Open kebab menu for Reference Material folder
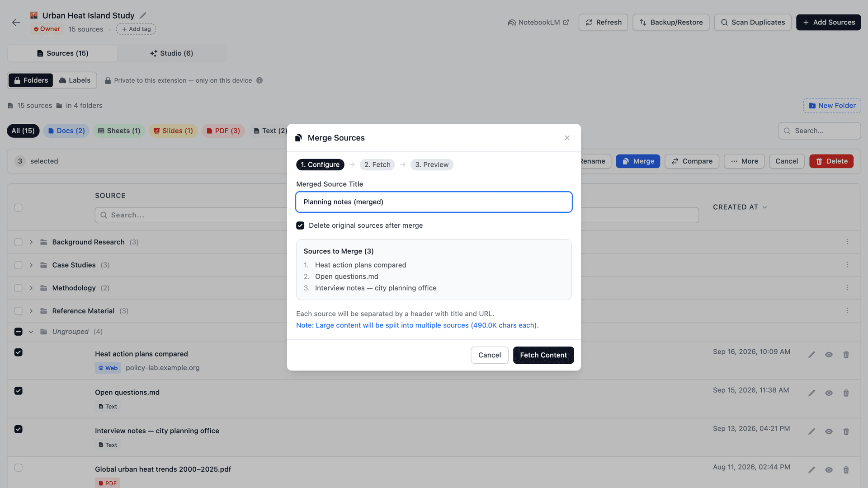 tap(847, 311)
